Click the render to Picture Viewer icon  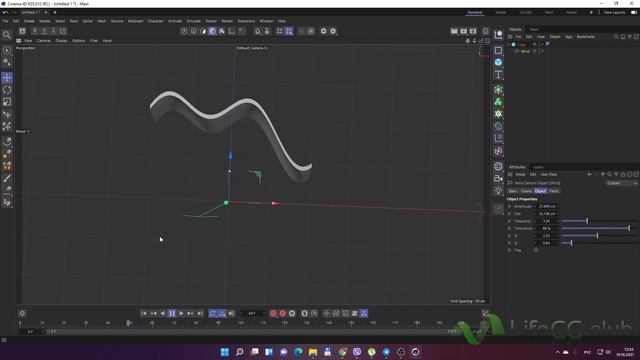464,31
